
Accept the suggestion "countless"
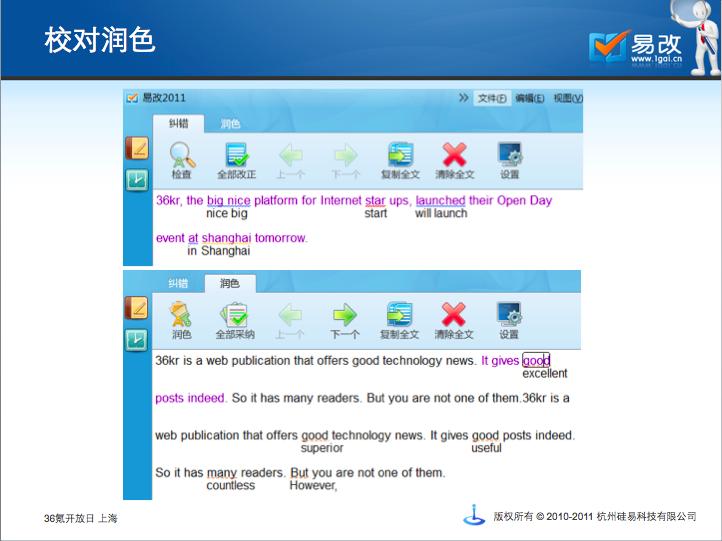click(x=231, y=486)
